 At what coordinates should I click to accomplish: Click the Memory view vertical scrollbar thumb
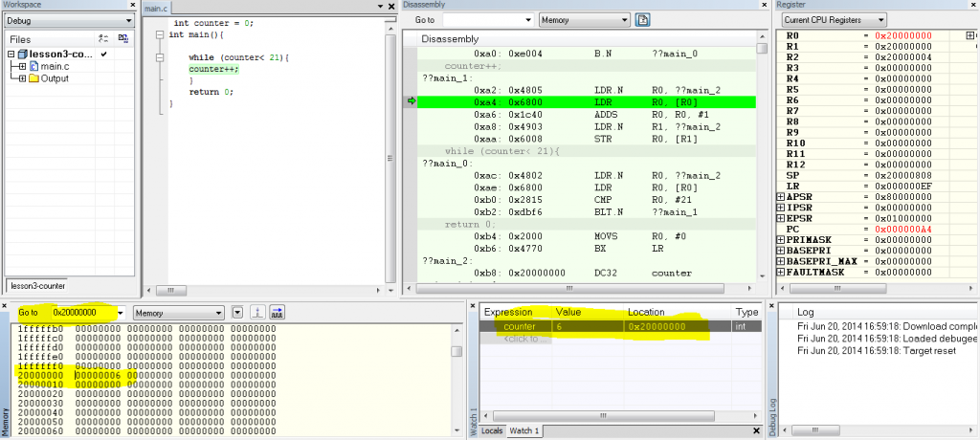(457, 351)
